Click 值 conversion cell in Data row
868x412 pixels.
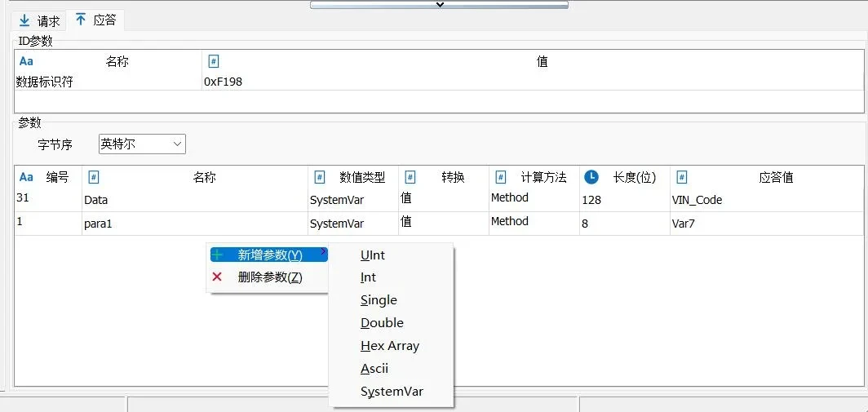pos(444,200)
